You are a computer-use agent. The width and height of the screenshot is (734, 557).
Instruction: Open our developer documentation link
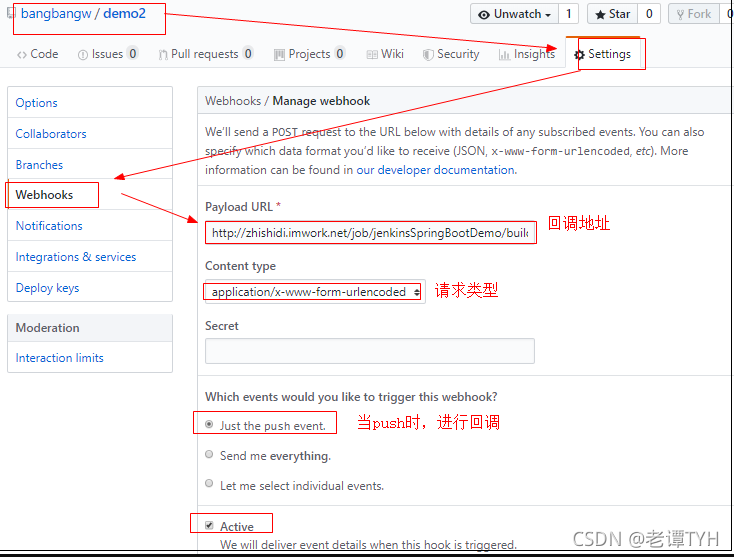click(436, 170)
